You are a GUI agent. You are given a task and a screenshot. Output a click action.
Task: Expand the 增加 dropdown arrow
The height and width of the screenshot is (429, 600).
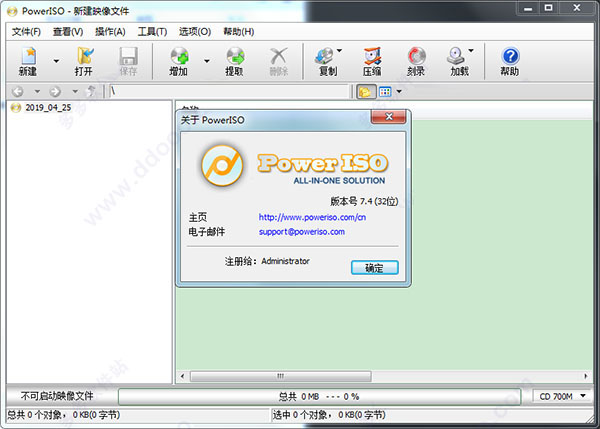[207, 61]
